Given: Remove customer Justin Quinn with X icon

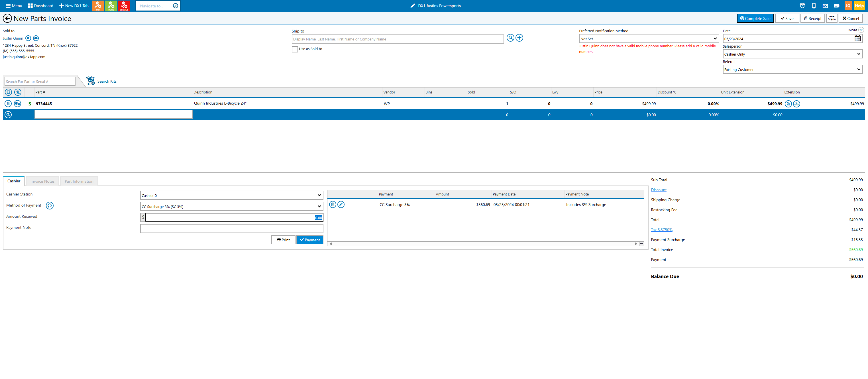Looking at the screenshot, I should 28,38.
